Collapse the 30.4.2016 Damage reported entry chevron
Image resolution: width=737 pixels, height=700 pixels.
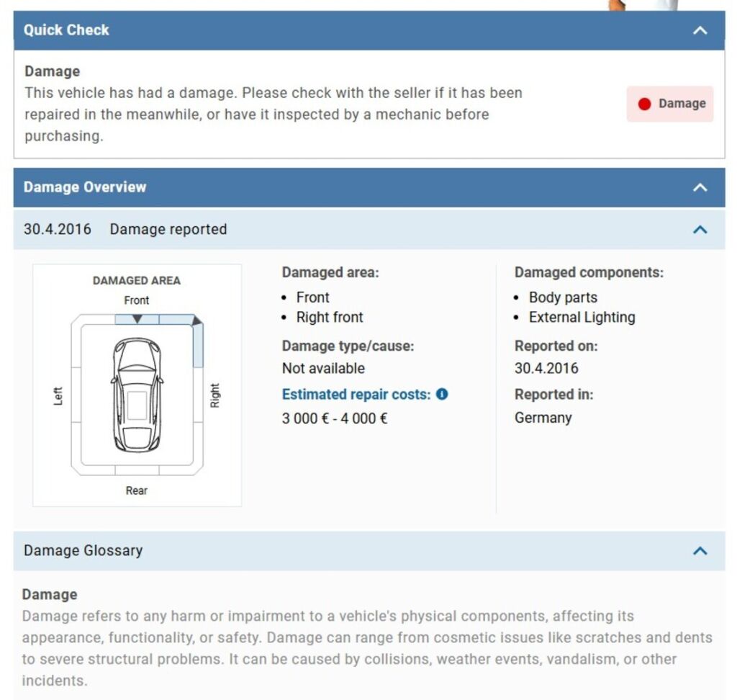pos(700,230)
